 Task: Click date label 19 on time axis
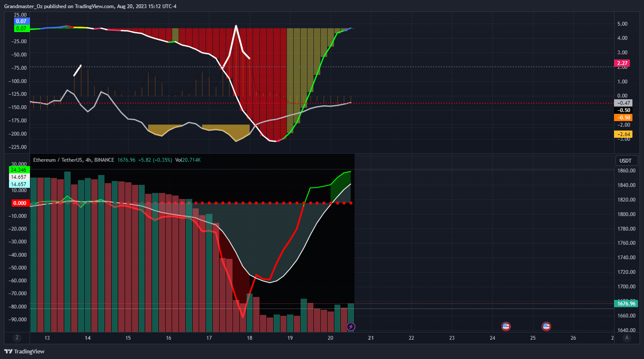pyautogui.click(x=290, y=338)
